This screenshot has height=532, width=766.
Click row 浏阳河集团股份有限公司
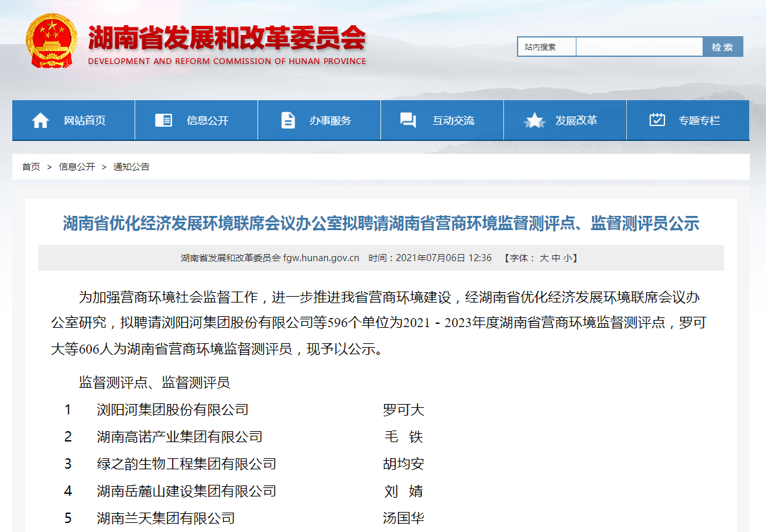(x=173, y=409)
